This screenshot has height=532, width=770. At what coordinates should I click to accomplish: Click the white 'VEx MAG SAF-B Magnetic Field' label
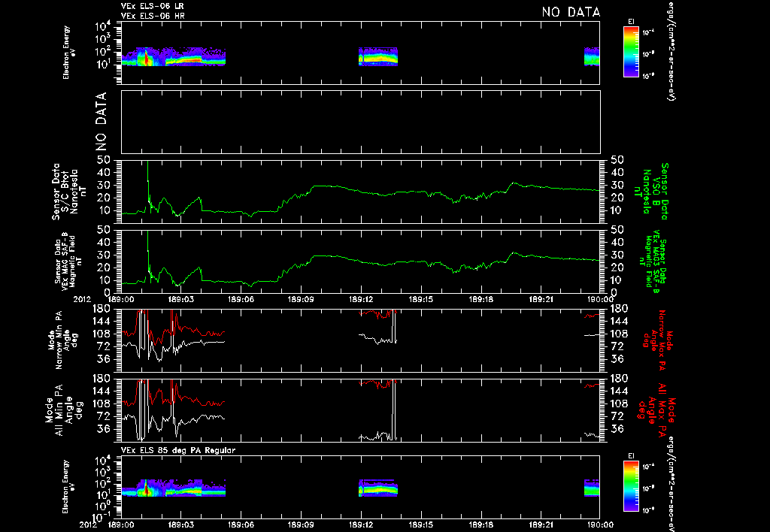pyautogui.click(x=68, y=261)
